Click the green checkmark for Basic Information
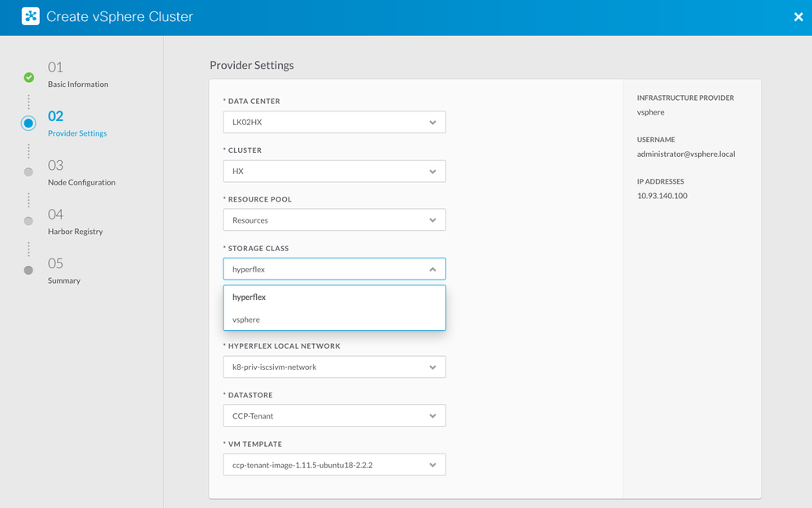The width and height of the screenshot is (812, 508). click(x=29, y=78)
